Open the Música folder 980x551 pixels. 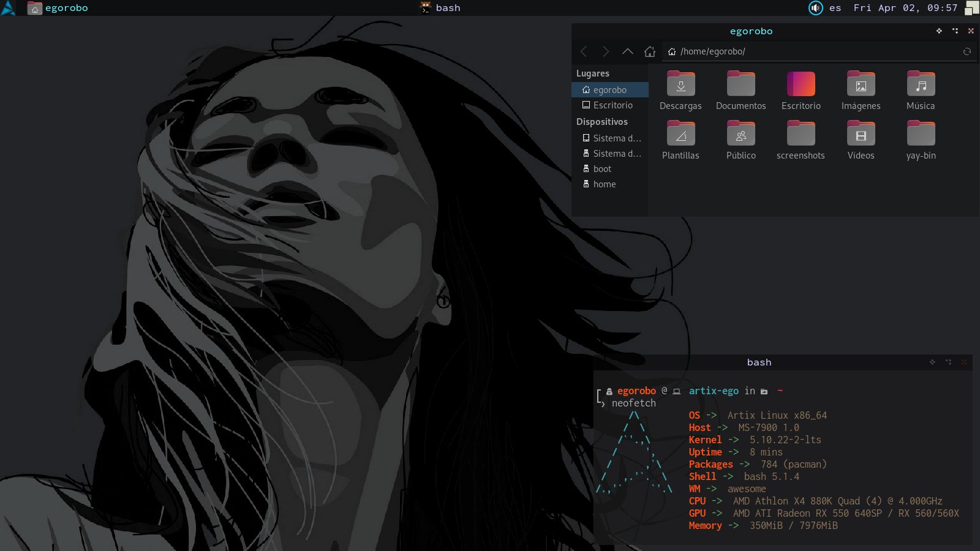[921, 84]
